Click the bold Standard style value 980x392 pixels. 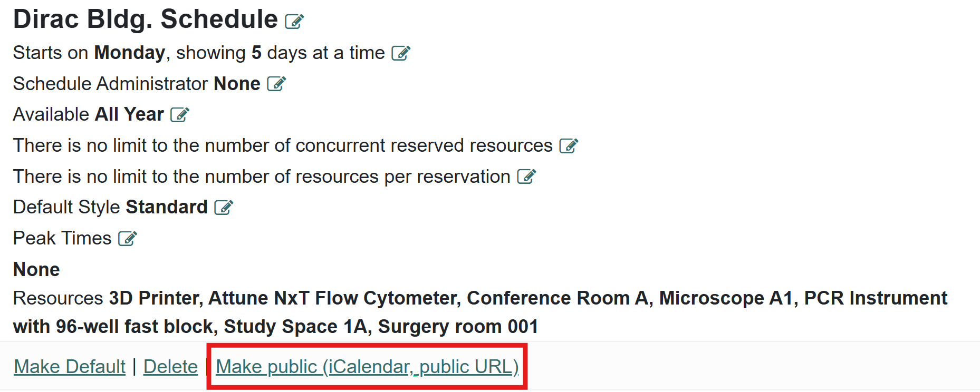click(x=167, y=207)
